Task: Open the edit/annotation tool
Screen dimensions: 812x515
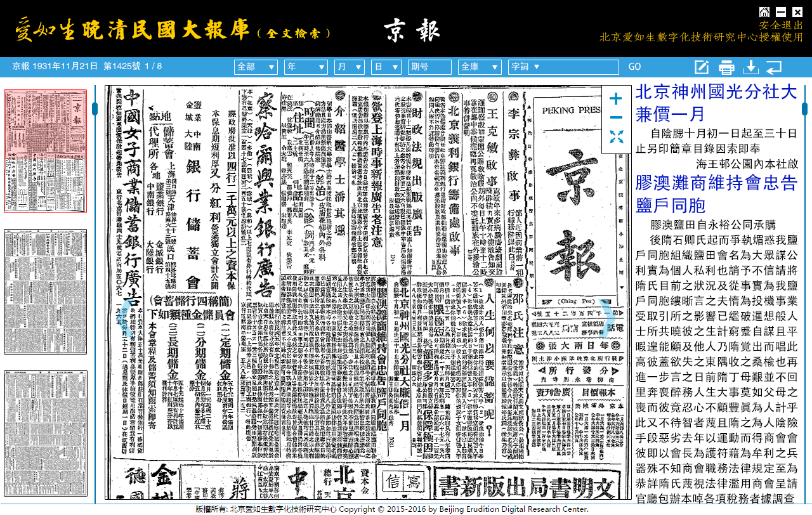Action: click(702, 67)
